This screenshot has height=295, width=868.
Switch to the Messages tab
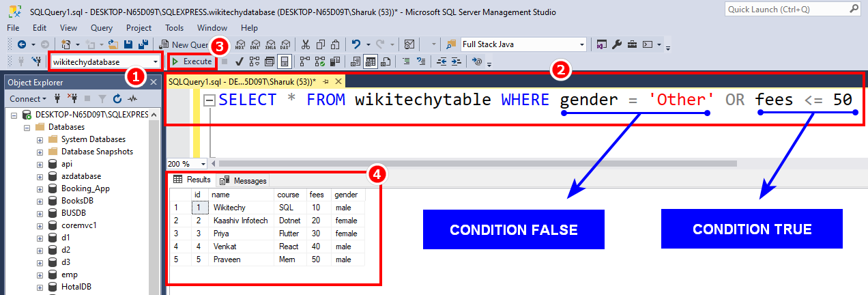coord(243,180)
